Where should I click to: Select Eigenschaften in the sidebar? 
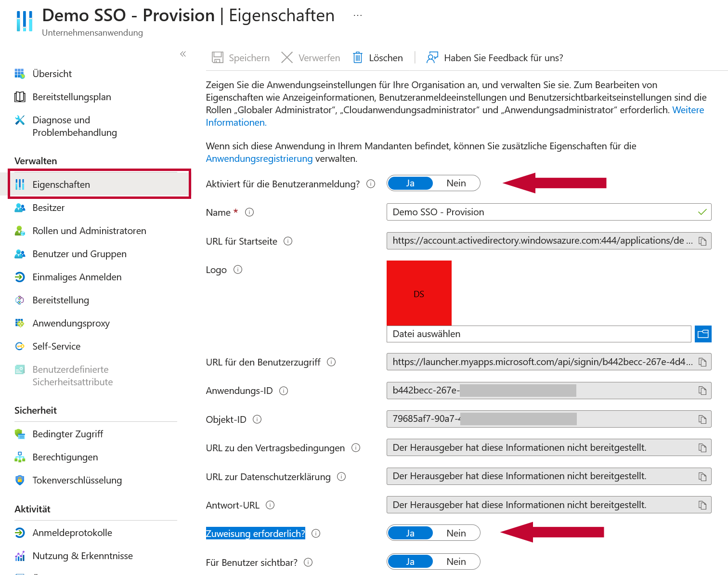(100, 184)
